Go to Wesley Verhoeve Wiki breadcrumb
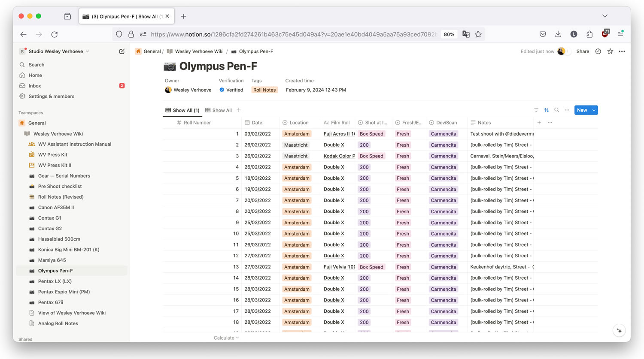Screen dimensions: 644x359 point(195,51)
